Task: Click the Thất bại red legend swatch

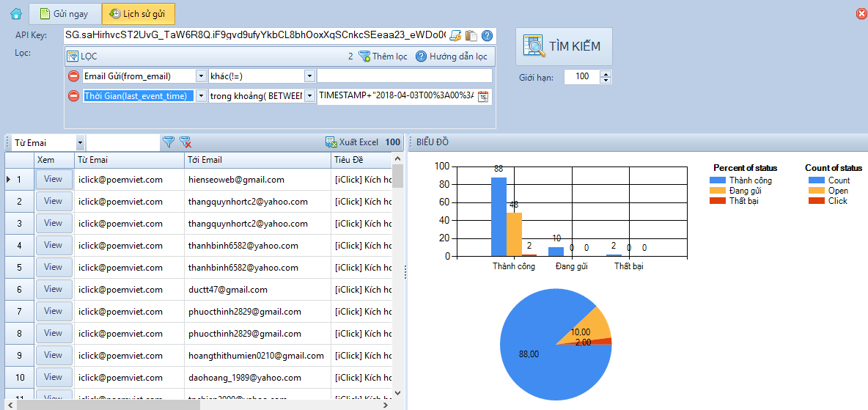Action: (718, 200)
